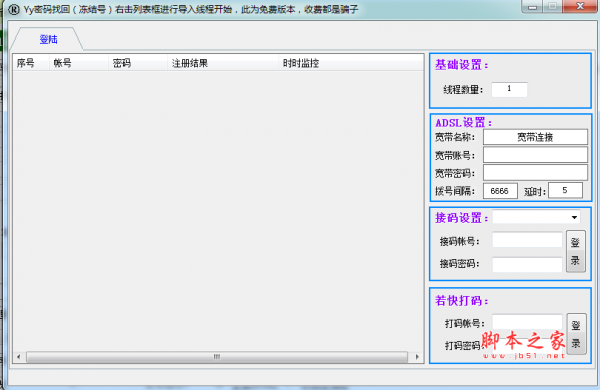Focus the 打码帐号 input field

tap(527, 322)
